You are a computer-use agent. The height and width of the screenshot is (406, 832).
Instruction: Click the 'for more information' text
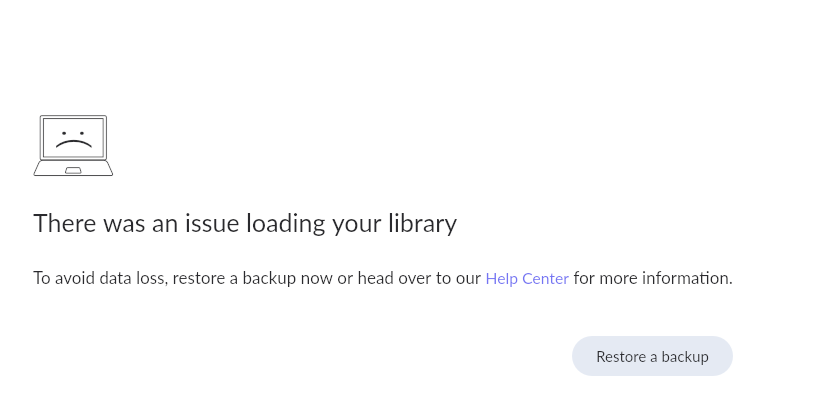[653, 278]
